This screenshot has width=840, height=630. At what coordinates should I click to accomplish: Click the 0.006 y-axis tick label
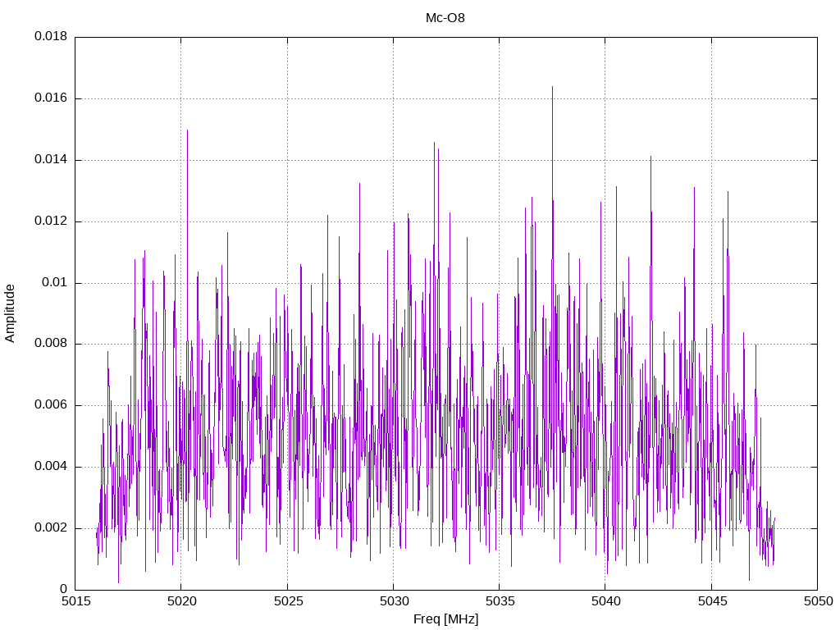coord(51,405)
